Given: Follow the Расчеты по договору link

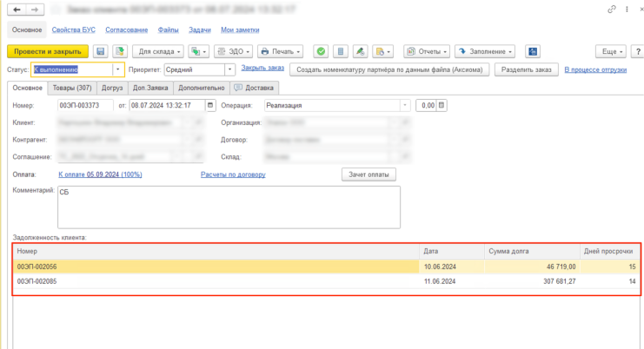Looking at the screenshot, I should click(x=236, y=174).
